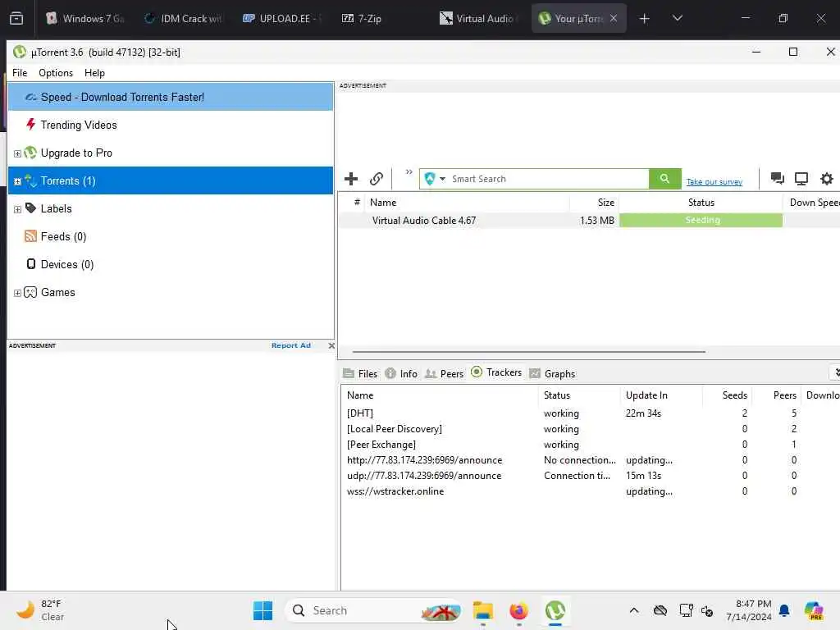Click the toolbar overflow chevron
Screen dimensions: 840x630
409,172
